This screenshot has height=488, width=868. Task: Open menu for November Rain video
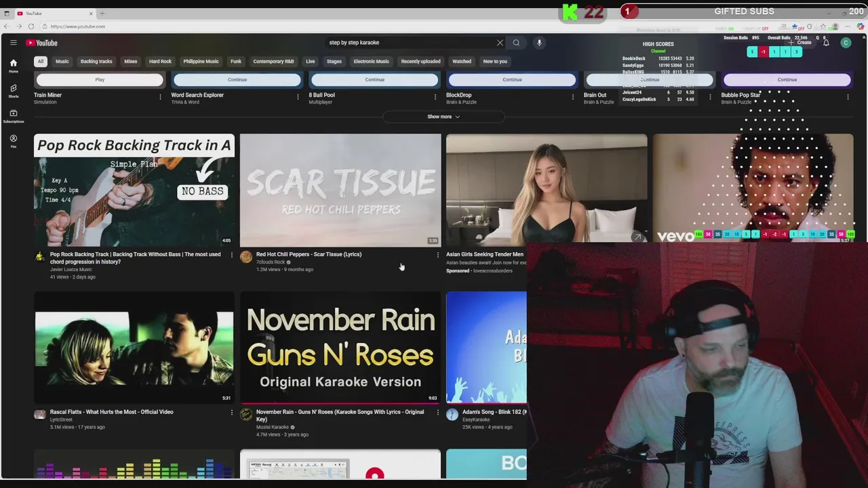pos(437,412)
